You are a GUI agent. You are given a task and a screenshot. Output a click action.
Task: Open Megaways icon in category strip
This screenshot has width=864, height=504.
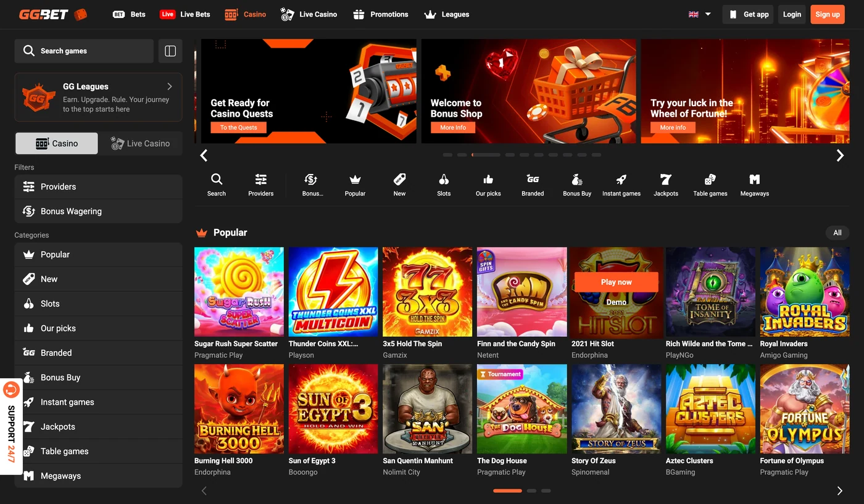[x=754, y=179]
